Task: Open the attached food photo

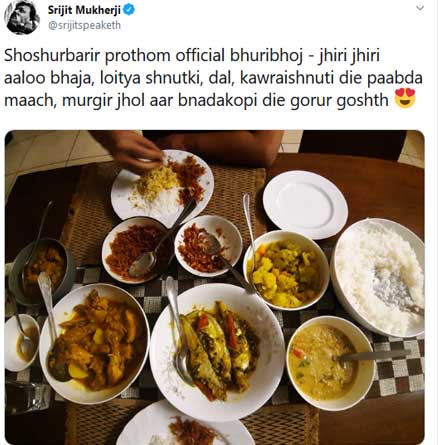Action: 215,287
